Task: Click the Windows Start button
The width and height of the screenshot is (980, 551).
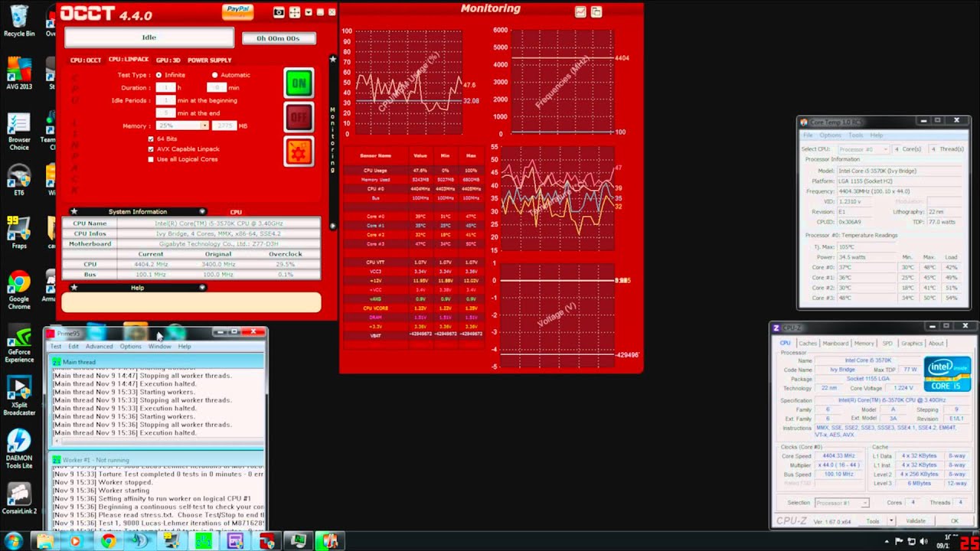Action: click(13, 541)
